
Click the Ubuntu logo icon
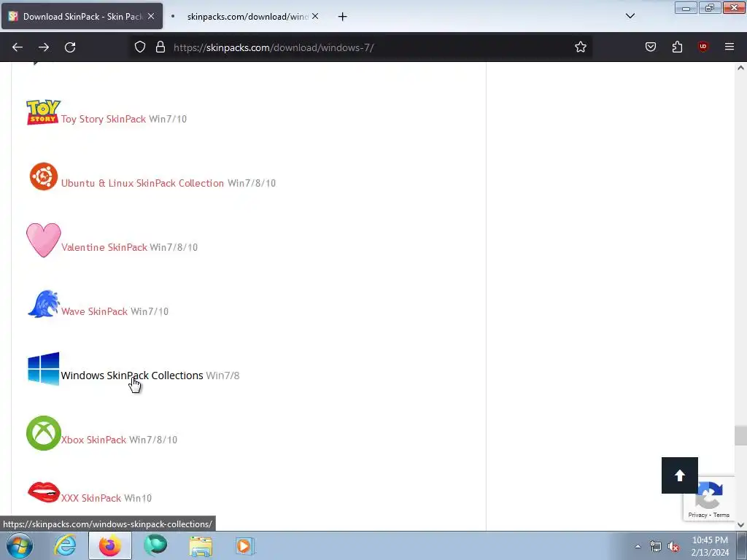[43, 176]
